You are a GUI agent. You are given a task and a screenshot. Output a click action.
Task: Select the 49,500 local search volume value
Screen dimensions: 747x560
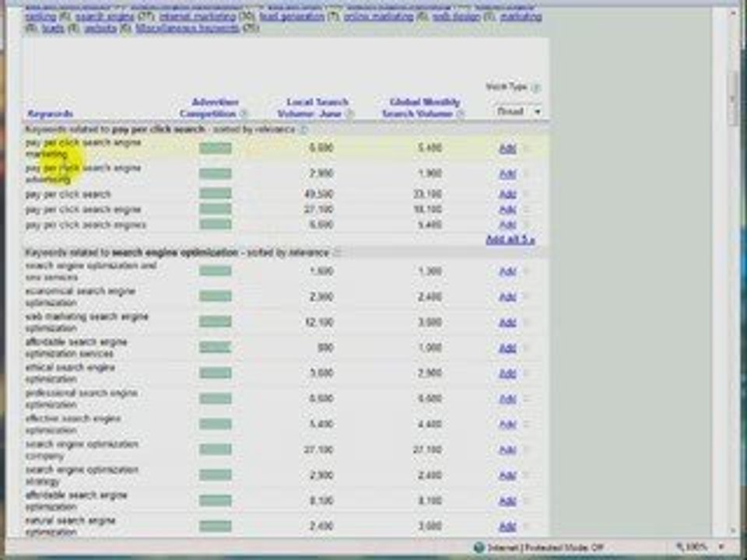pos(319,194)
